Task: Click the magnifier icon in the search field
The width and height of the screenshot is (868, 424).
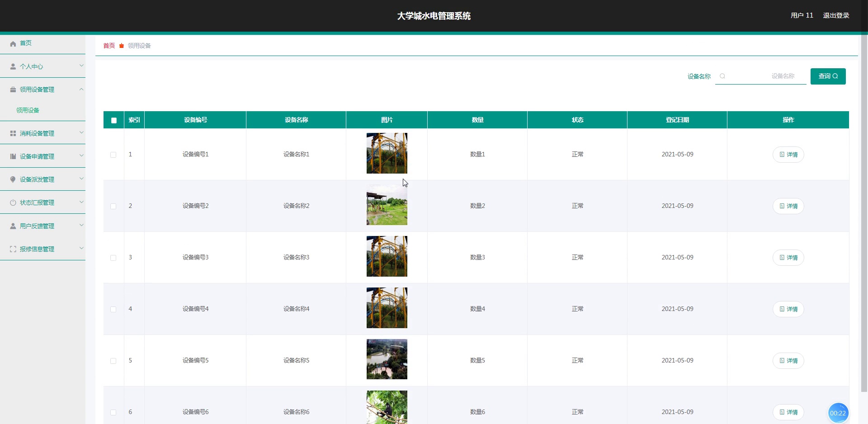Action: click(722, 76)
